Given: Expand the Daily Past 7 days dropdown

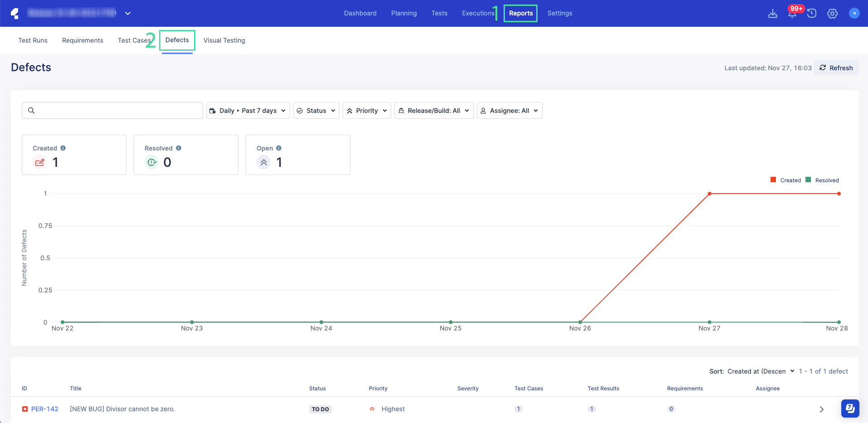Looking at the screenshot, I should [248, 111].
